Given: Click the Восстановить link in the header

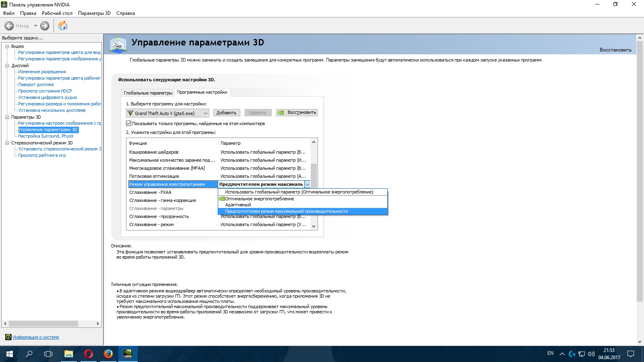Looking at the screenshot, I should tap(615, 50).
